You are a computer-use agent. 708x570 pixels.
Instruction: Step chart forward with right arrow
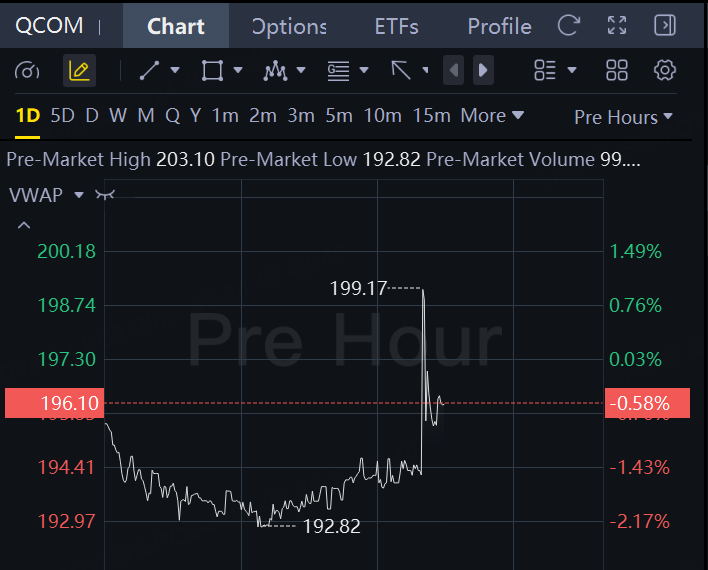coord(483,70)
